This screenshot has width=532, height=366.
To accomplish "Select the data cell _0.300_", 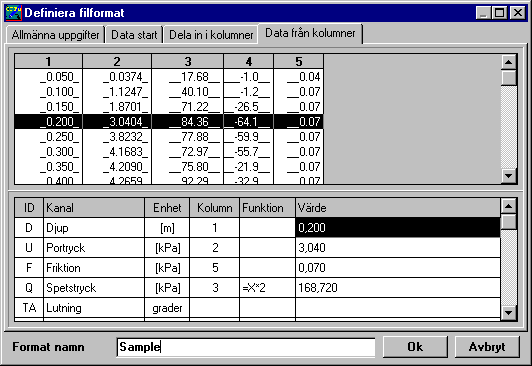I will click(49, 151).
